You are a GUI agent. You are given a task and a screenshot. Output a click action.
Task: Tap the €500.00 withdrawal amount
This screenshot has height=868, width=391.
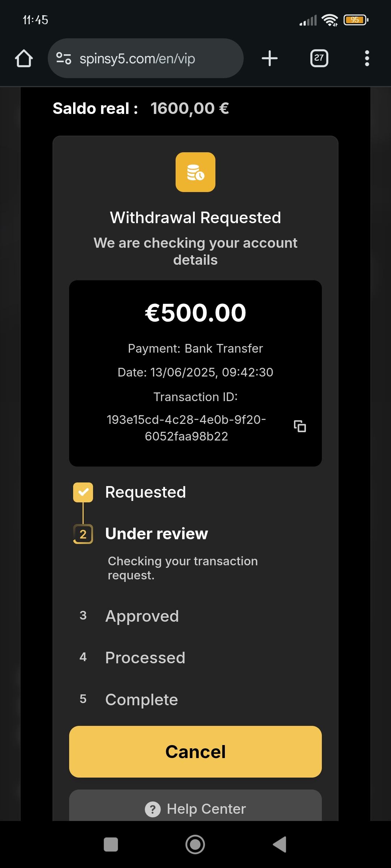click(x=195, y=313)
